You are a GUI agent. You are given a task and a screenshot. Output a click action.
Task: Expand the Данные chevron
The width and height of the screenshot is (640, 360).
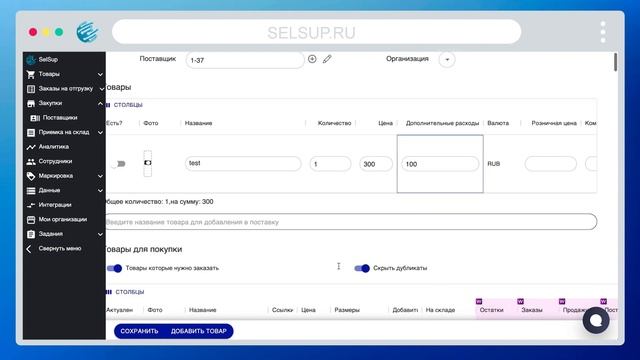coord(100,191)
